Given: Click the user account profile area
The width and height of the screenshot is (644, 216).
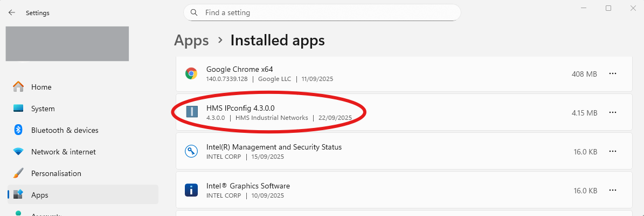Looking at the screenshot, I should point(67,43).
